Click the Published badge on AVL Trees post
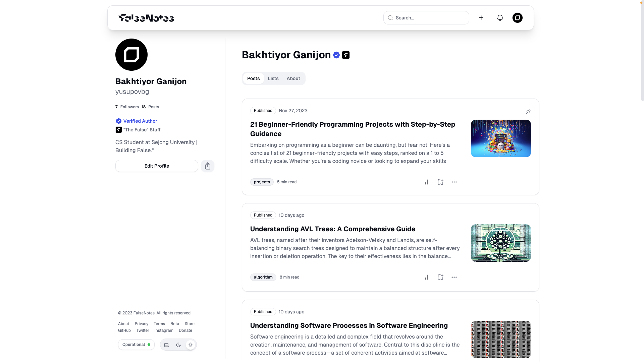 tap(263, 215)
